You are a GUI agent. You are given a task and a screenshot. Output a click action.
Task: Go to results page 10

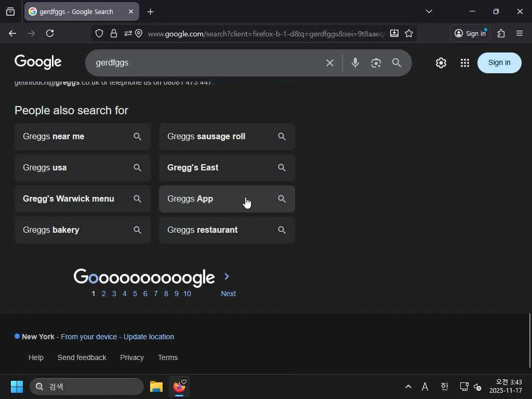[187, 294]
